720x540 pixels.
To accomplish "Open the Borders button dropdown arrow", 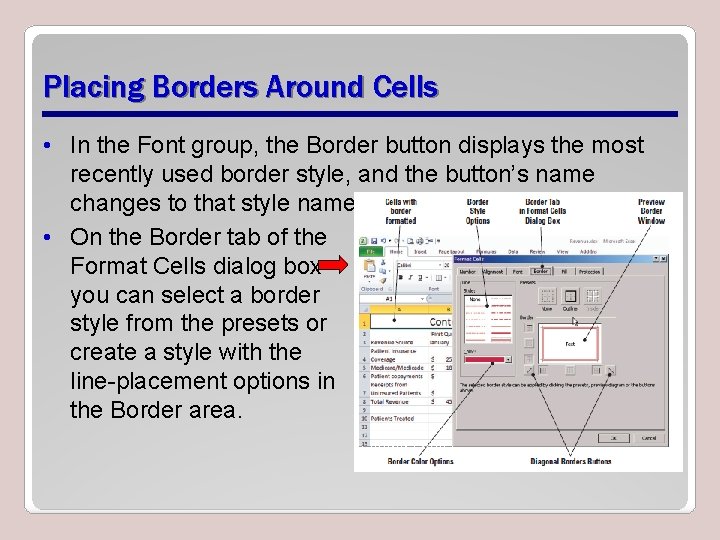I will 445,277.
